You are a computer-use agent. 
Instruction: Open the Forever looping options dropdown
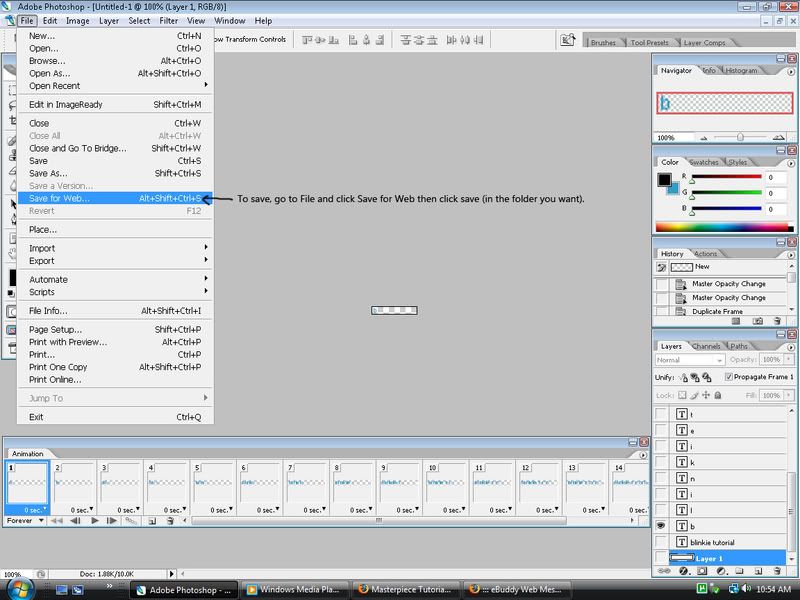(x=24, y=521)
